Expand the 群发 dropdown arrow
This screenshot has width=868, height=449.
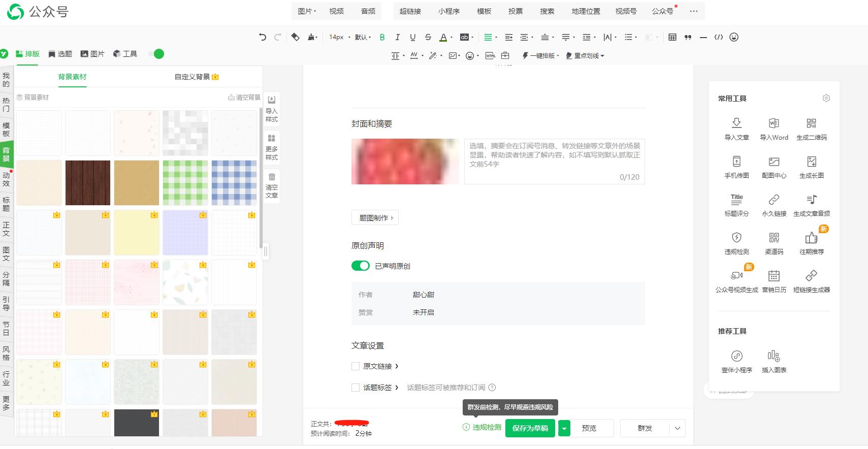click(678, 428)
